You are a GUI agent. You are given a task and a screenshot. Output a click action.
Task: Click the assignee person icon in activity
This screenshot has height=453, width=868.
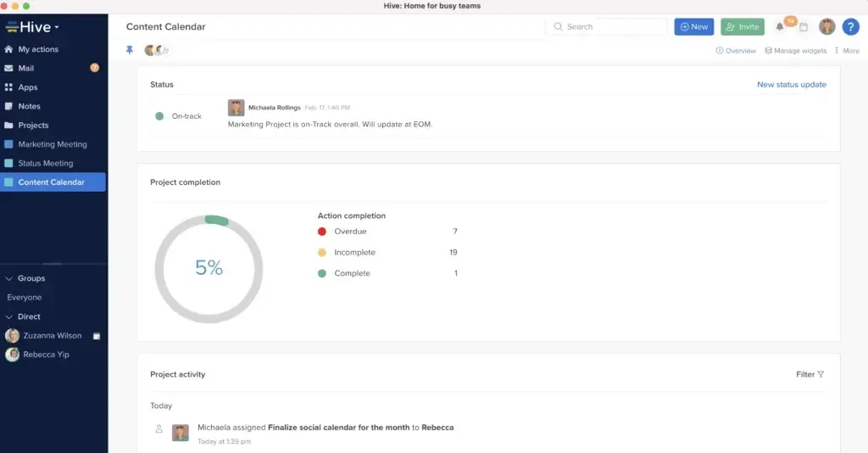click(x=159, y=428)
